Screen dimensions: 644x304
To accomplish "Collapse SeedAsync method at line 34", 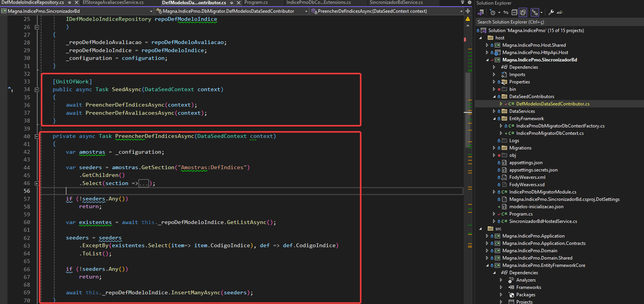I will [37, 90].
